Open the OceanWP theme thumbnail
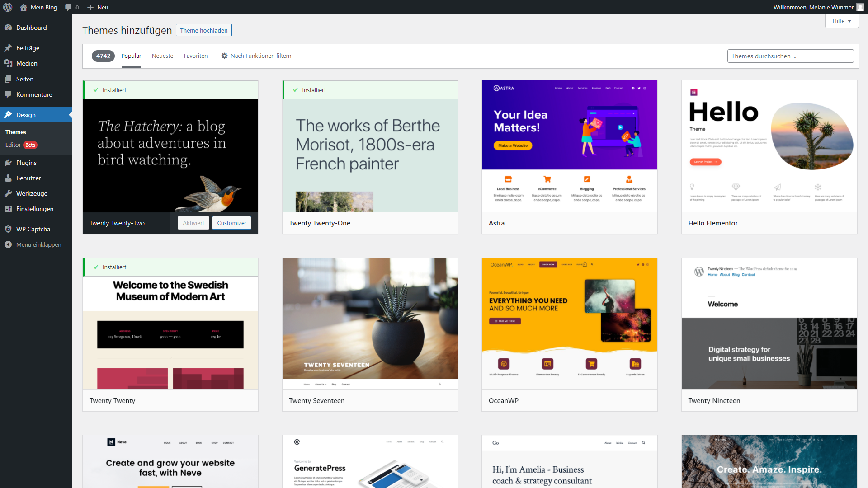868x488 pixels. 569,324
